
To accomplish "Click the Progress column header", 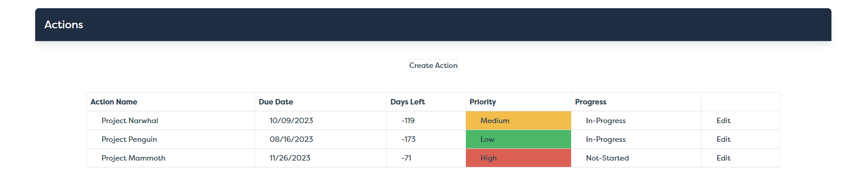I will tap(591, 102).
